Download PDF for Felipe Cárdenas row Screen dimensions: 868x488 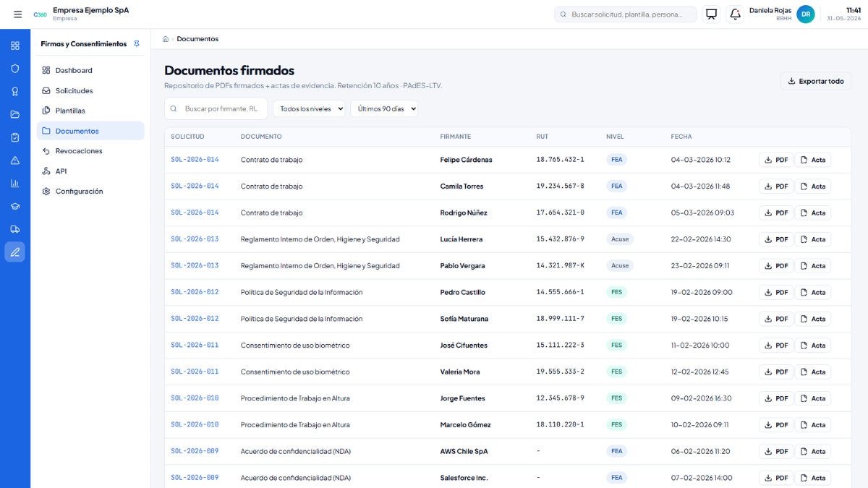click(775, 160)
